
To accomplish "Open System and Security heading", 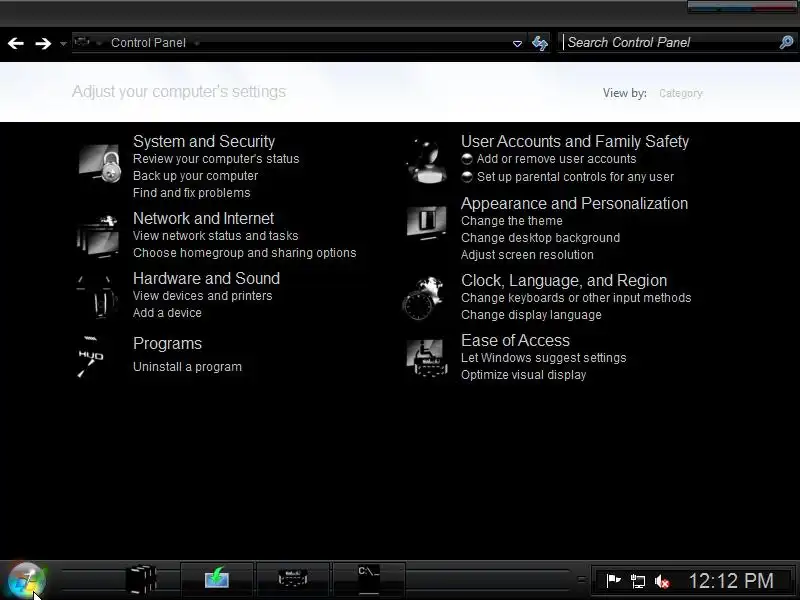I will click(204, 141).
